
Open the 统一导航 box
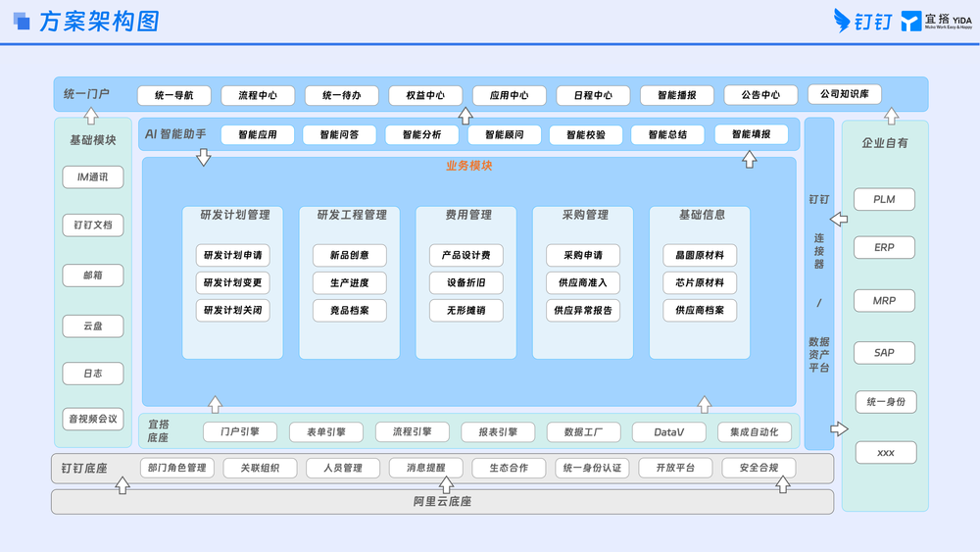[x=173, y=95]
